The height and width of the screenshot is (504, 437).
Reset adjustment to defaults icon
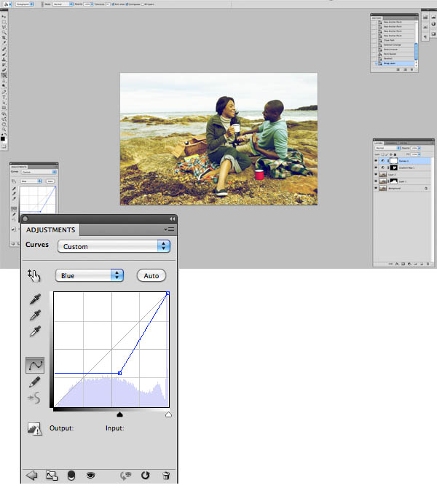pos(145,476)
